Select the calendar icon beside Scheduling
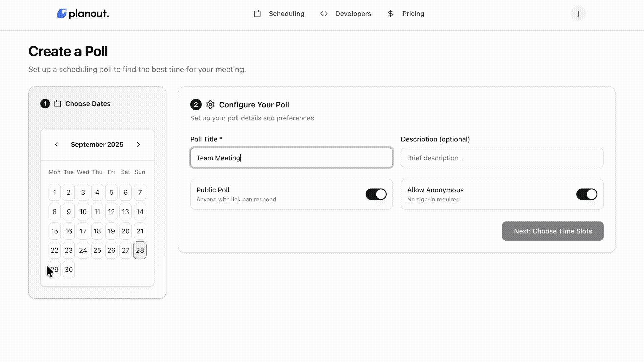Screen dimensions: 644x362 pos(257,14)
